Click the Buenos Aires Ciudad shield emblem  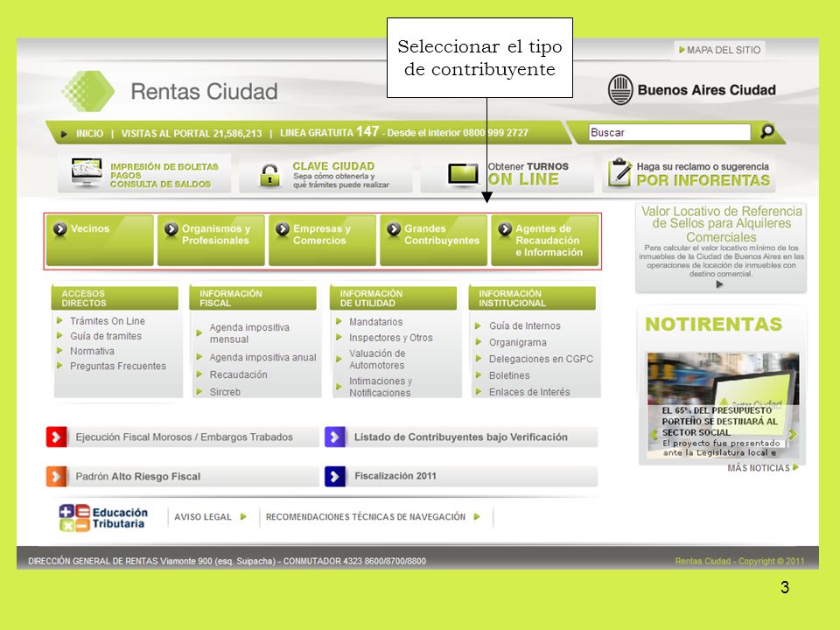click(619, 89)
